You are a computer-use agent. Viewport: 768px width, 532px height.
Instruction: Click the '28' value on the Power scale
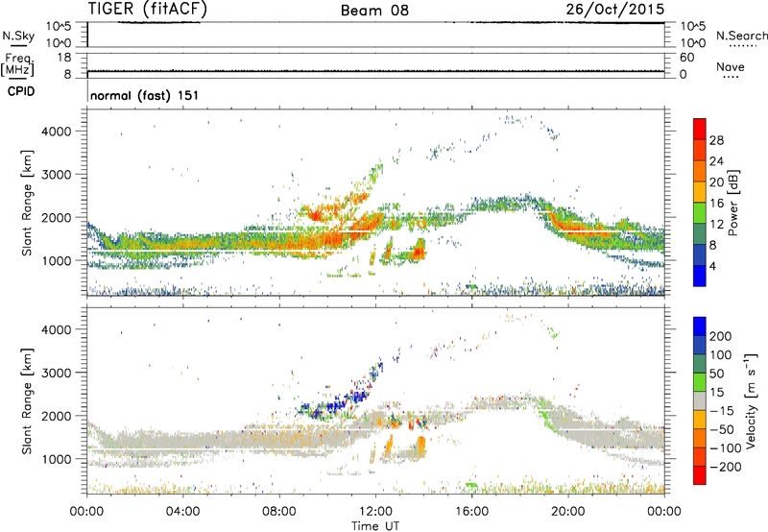(x=716, y=140)
